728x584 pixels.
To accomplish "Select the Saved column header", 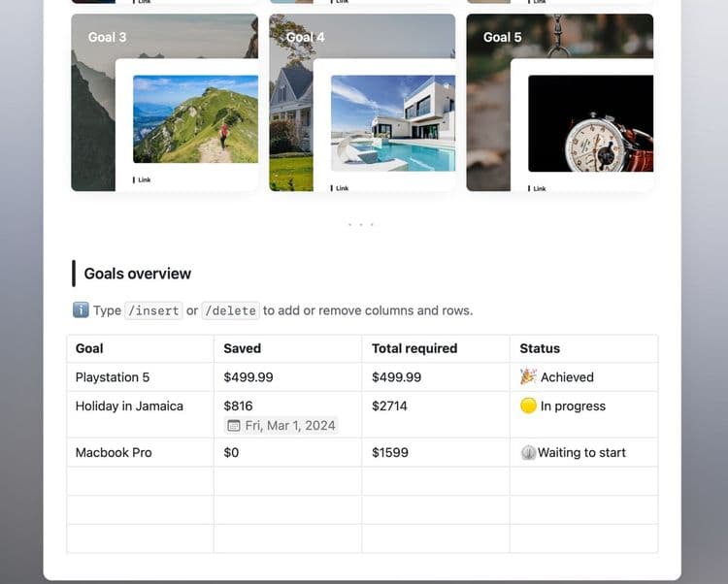I will [x=243, y=348].
